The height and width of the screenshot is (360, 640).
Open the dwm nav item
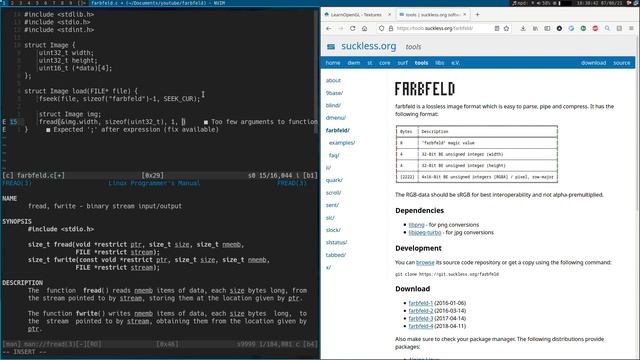coord(353,63)
